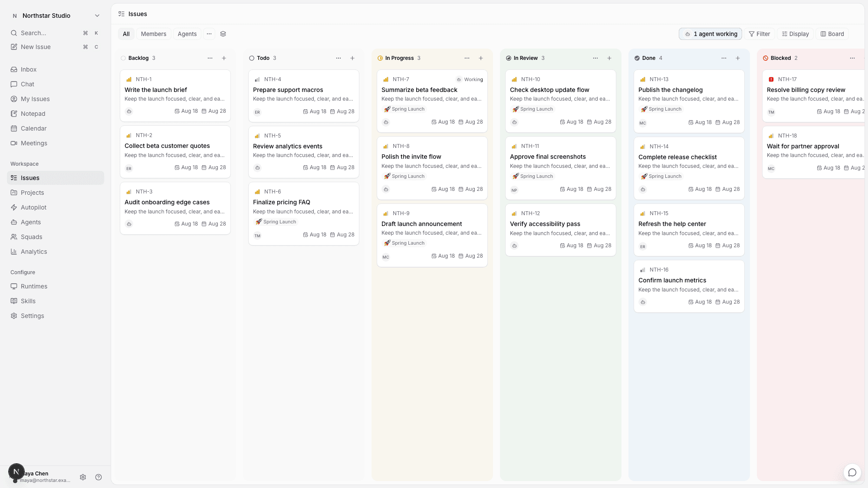Open the Write the launch brief card
Viewport: 868px width, 488px height.
pyautogui.click(x=175, y=96)
